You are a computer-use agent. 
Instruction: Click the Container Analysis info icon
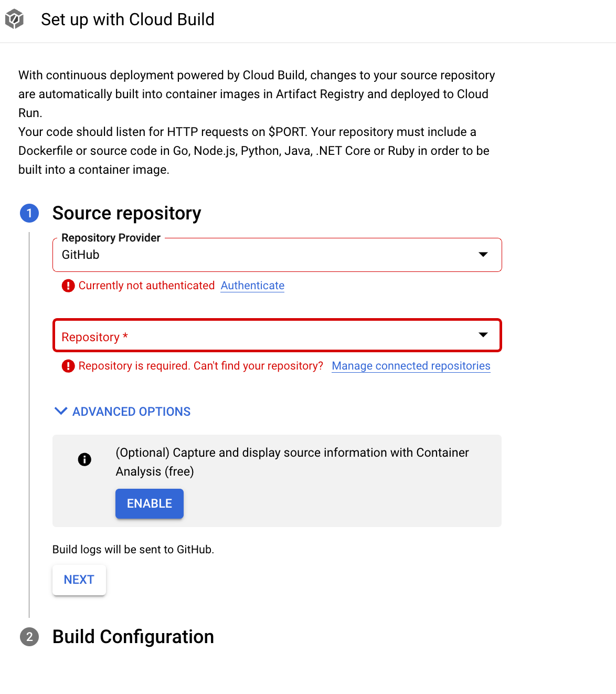(84, 459)
